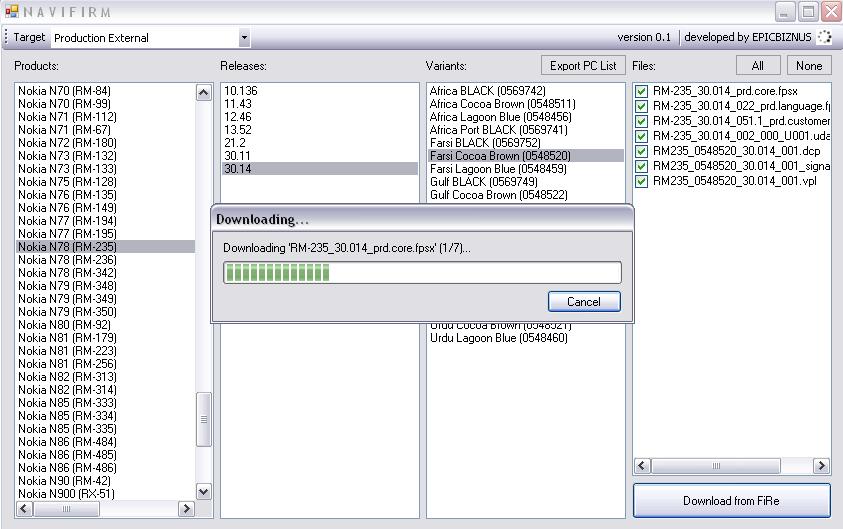Select Urdu Lagoon Blue (0548460) variant
This screenshot has width=843, height=529.
(x=526, y=338)
